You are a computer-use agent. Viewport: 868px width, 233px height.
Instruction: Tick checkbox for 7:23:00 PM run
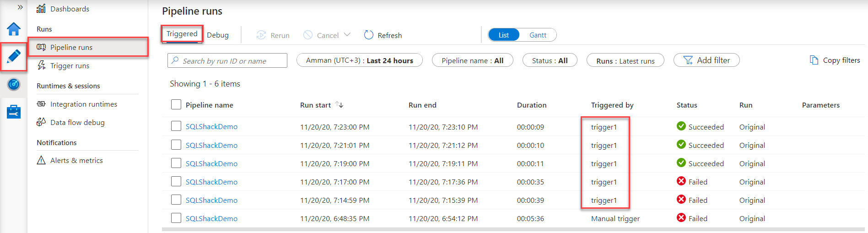[x=176, y=126]
